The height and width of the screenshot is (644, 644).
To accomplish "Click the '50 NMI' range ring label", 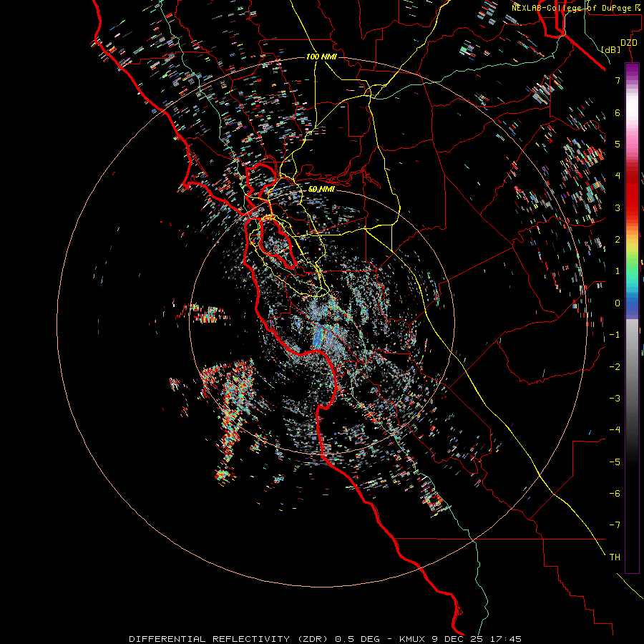I will 321,190.
